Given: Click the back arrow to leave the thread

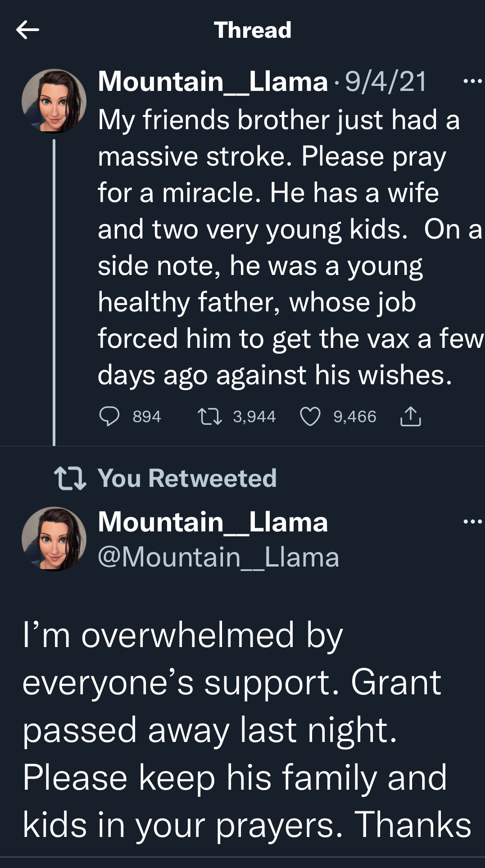Looking at the screenshot, I should [28, 29].
